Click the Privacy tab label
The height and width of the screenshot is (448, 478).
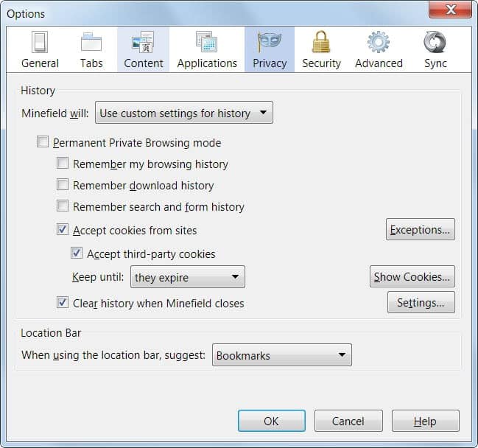click(x=270, y=63)
